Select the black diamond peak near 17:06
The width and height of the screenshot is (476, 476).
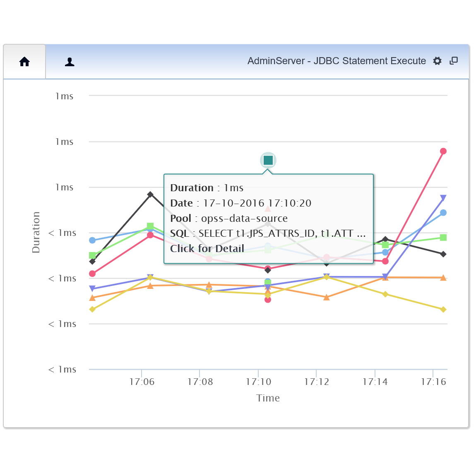tap(150, 194)
